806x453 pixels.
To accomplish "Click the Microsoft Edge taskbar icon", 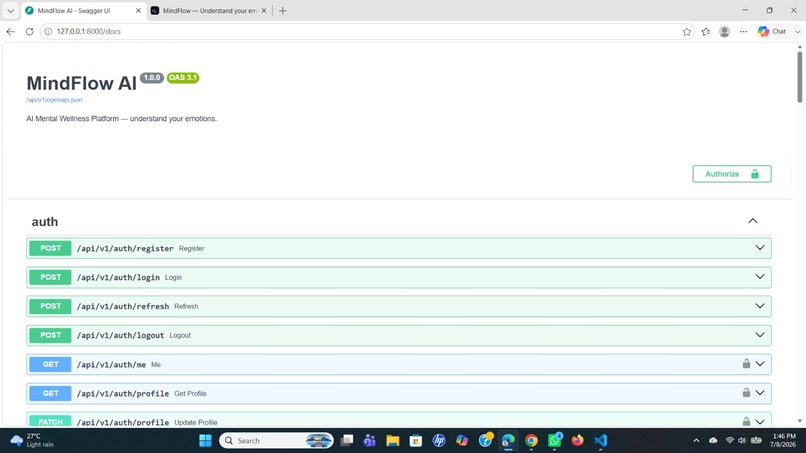I will pos(508,441).
